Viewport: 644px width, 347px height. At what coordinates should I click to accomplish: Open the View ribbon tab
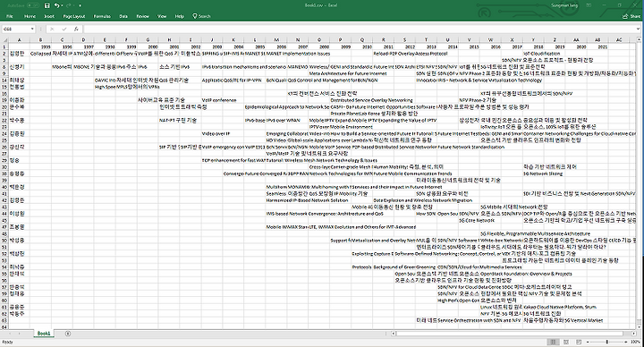tap(162, 16)
